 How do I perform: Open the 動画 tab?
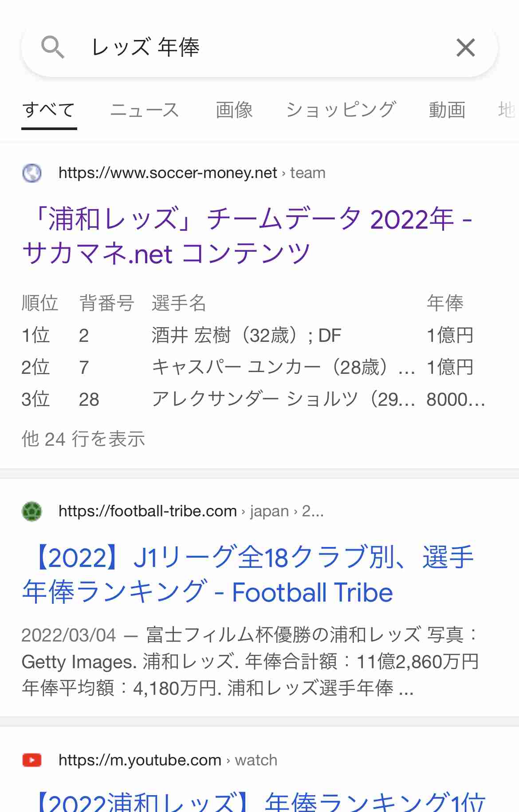click(x=447, y=110)
